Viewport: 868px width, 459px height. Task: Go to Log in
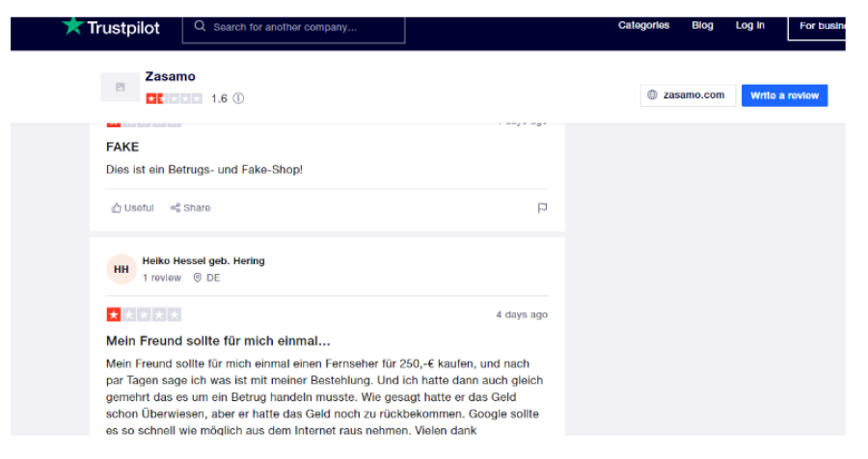tap(749, 25)
